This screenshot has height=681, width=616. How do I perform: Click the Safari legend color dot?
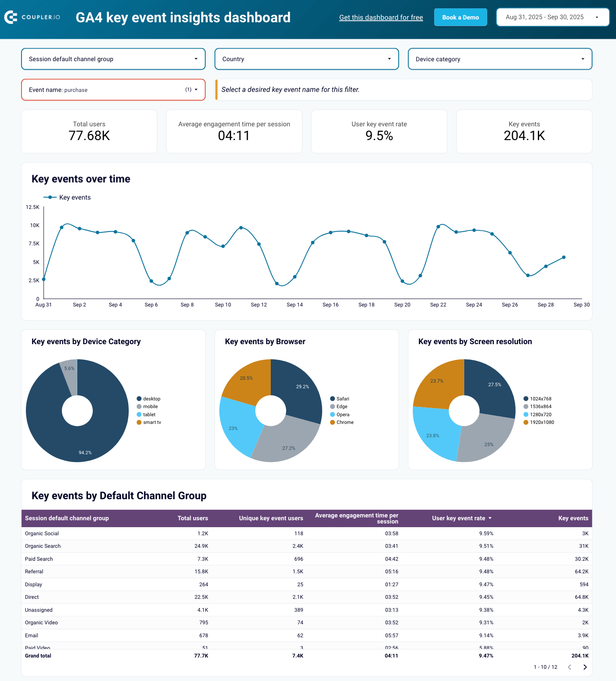pyautogui.click(x=333, y=399)
